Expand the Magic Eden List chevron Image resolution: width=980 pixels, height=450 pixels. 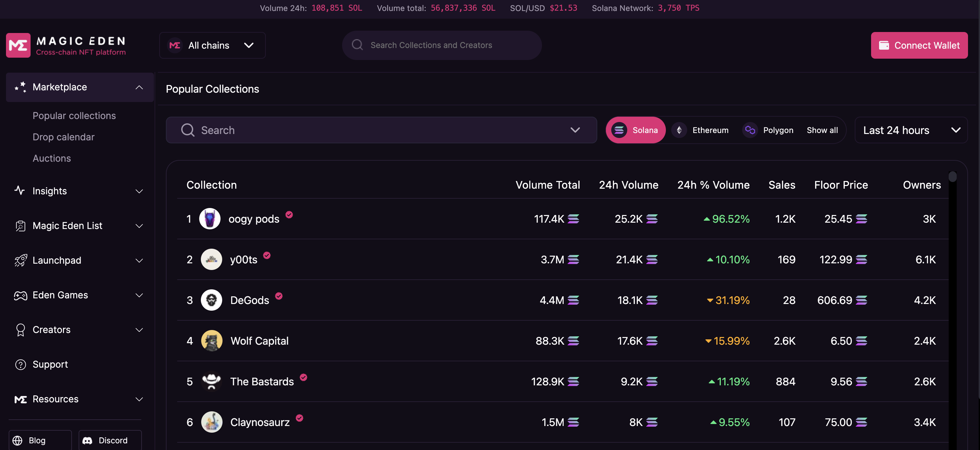point(139,226)
